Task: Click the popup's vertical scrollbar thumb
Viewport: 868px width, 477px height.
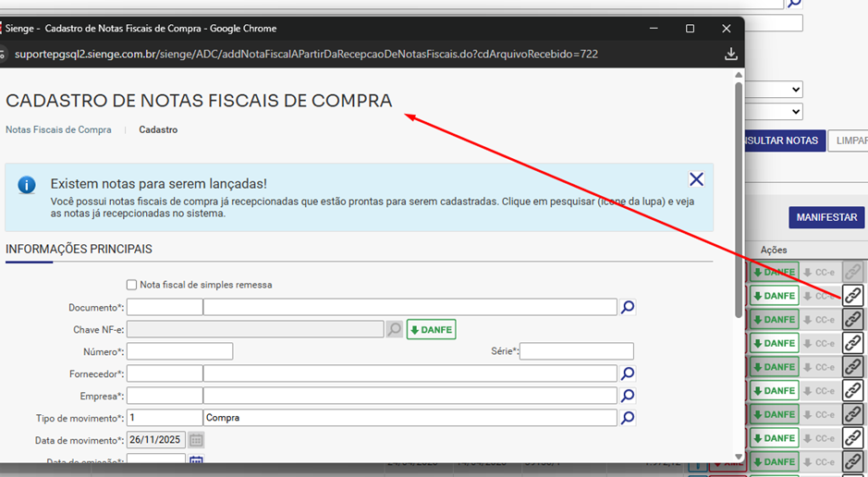Action: [738, 199]
